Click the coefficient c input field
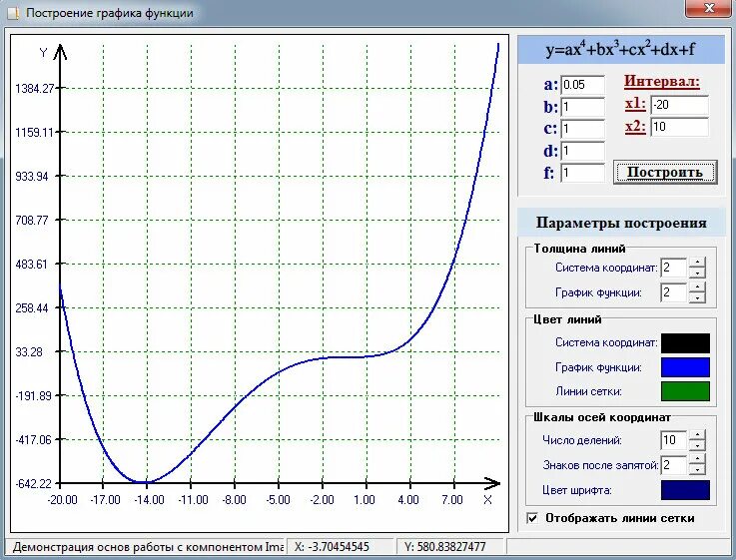Viewport: 736px width, 560px height. point(582,129)
